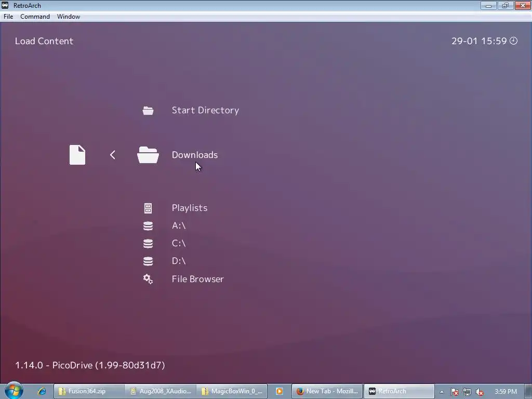Click the 29-01 15:59 date and time

pos(479,41)
